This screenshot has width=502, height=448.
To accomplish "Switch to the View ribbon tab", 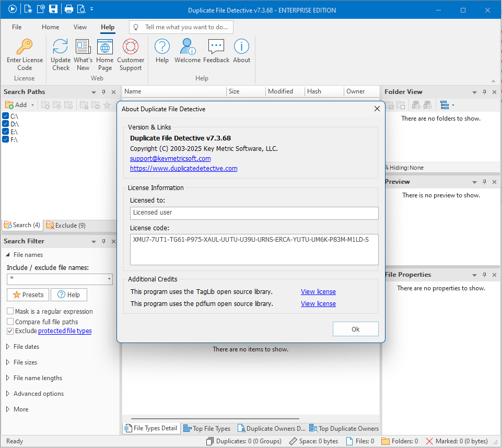I will pyautogui.click(x=80, y=27).
